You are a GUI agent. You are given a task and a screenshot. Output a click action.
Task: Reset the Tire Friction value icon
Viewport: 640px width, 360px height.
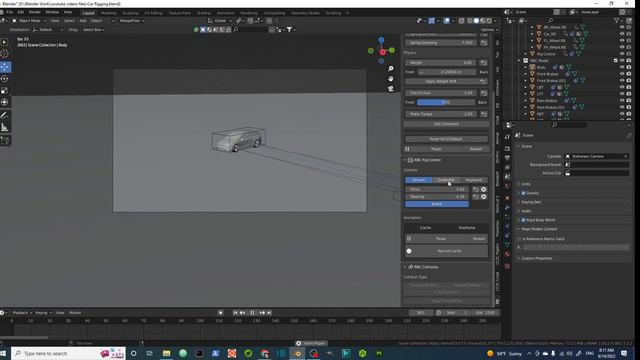tap(483, 93)
